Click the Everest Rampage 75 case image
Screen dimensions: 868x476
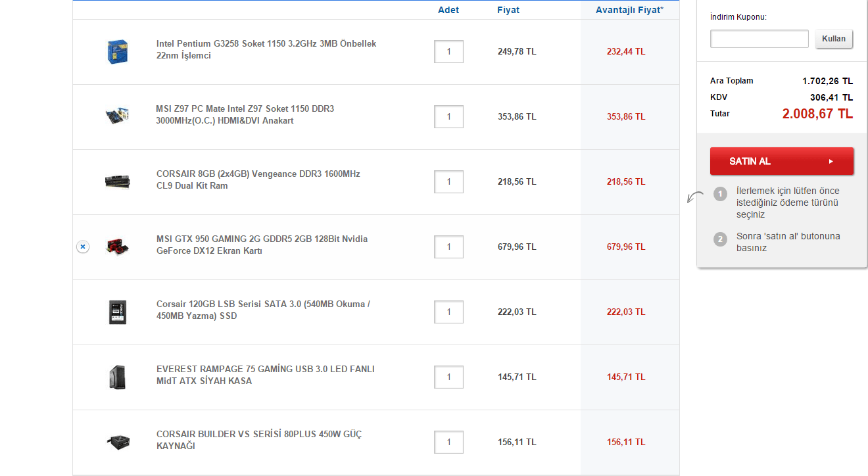point(117,377)
